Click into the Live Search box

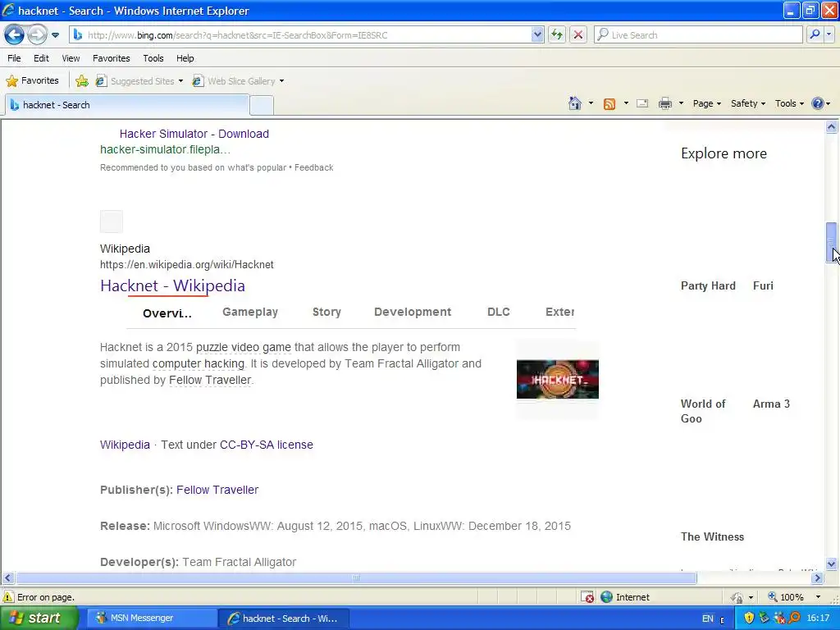point(698,35)
